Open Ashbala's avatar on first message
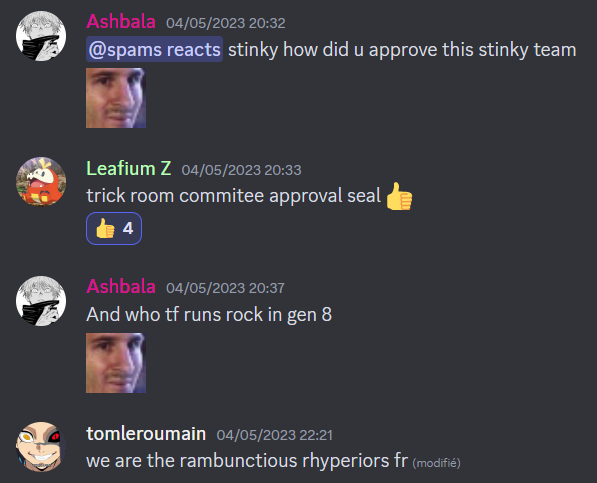Viewport: 597px width, 483px height. tap(41, 36)
